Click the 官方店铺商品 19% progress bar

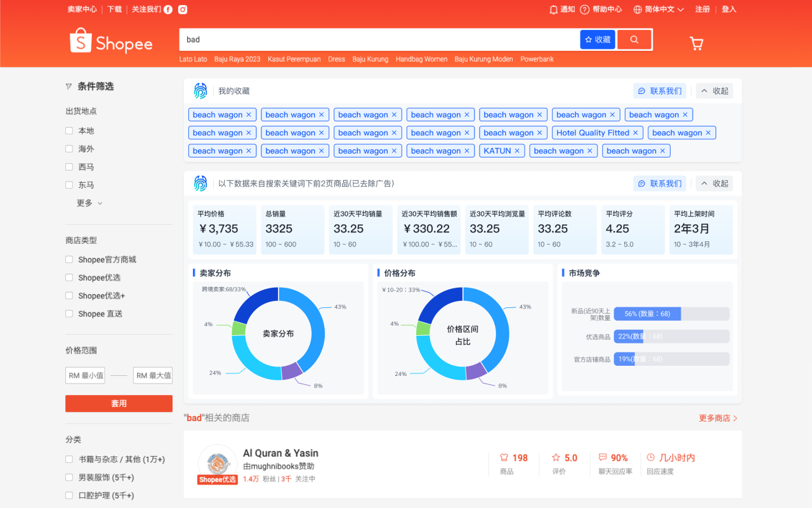(672, 359)
